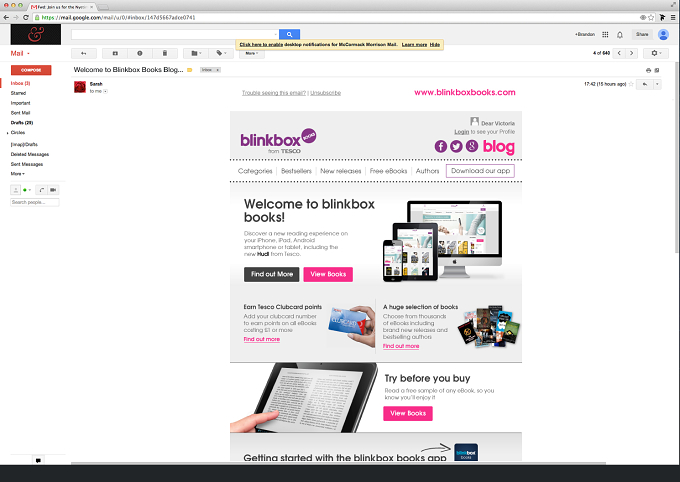Reply to message arrow button

pyautogui.click(x=645, y=84)
